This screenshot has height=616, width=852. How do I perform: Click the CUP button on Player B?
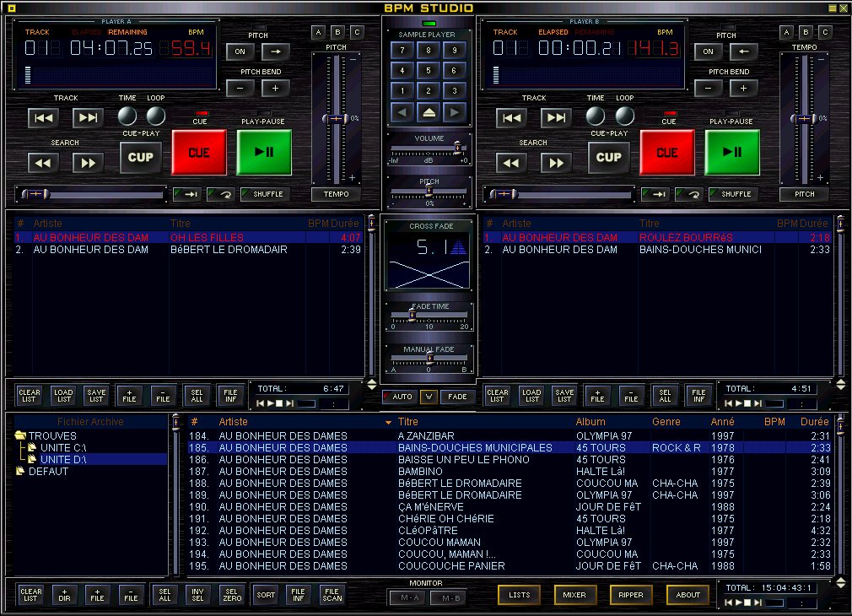coord(609,157)
